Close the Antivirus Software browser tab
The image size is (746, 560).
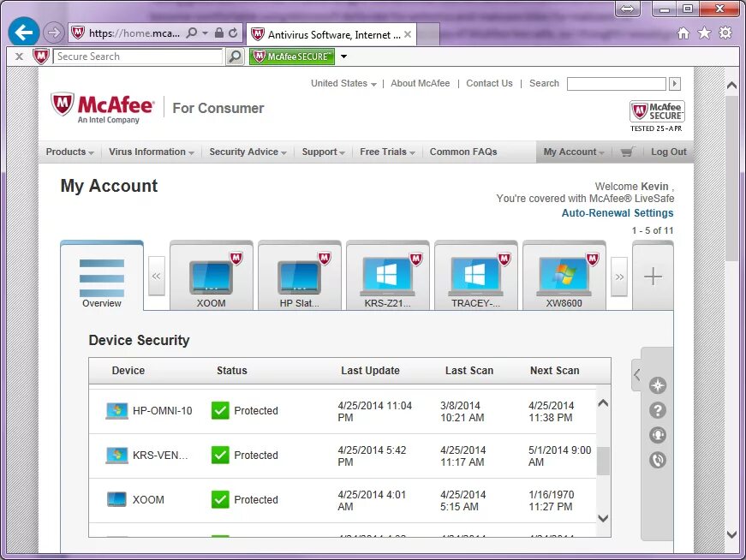coord(408,34)
